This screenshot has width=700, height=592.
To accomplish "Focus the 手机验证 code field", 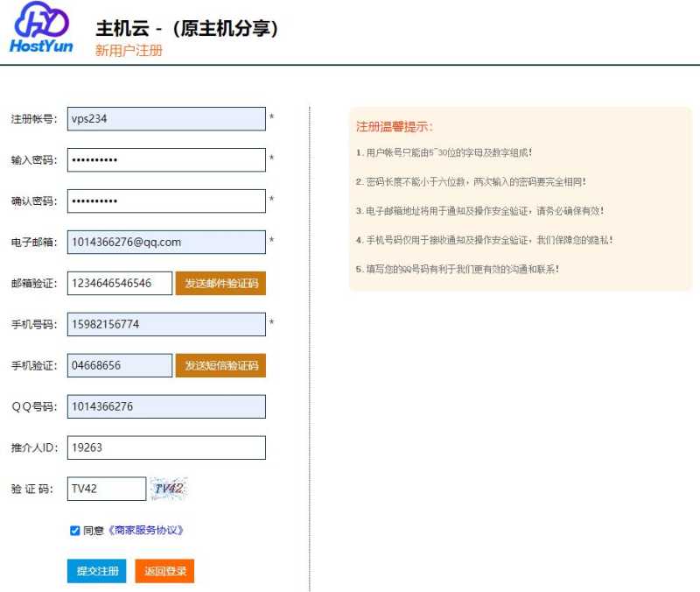I will [x=120, y=365].
